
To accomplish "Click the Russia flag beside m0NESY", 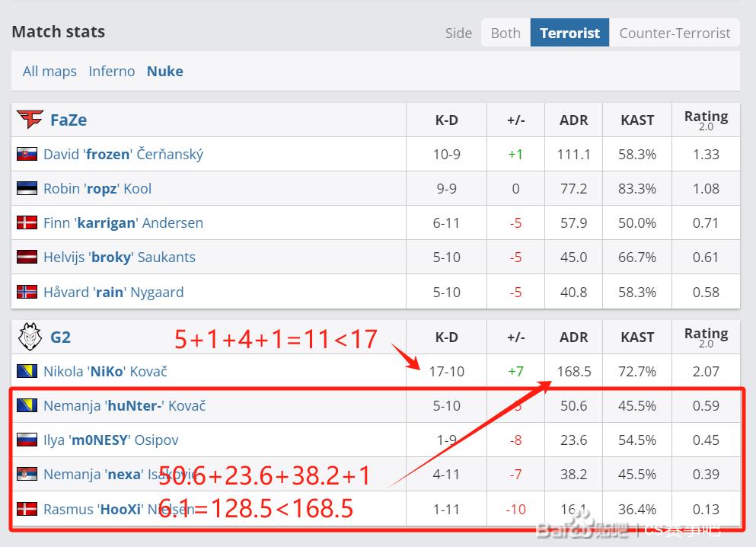I will (27, 440).
